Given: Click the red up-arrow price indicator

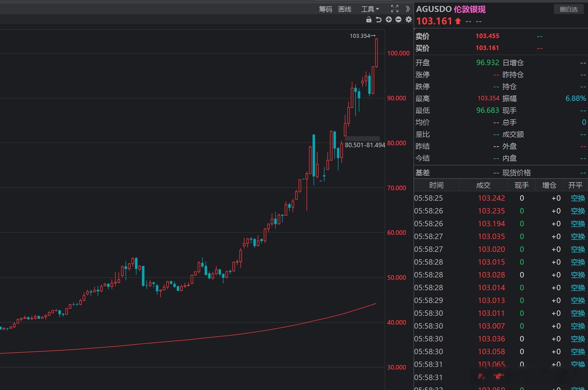Looking at the screenshot, I should pos(458,21).
